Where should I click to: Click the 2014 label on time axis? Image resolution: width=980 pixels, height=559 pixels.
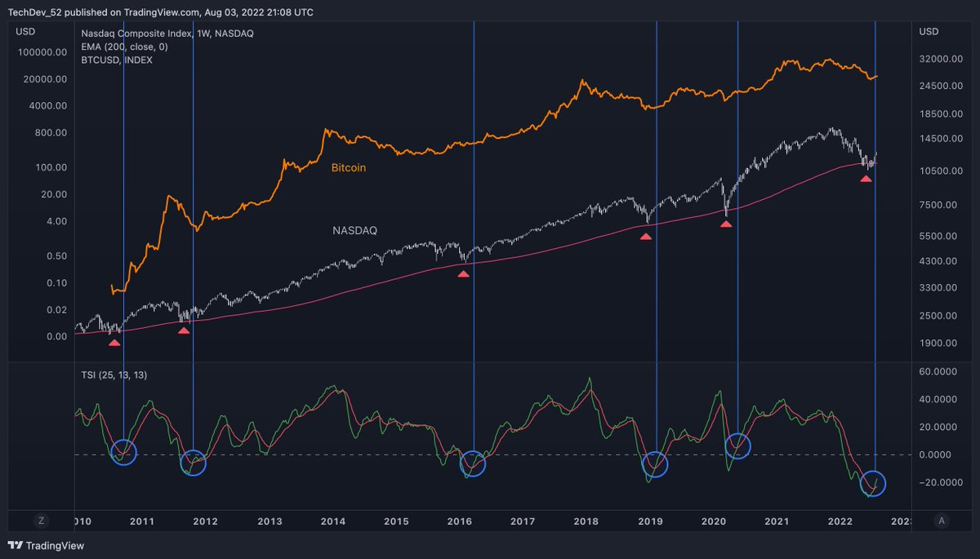point(332,521)
